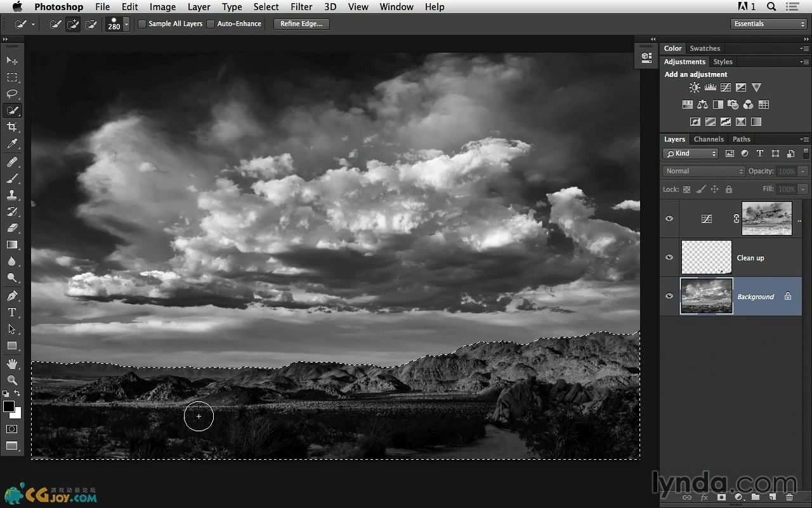The image size is (812, 508).
Task: Open the Filter menu
Action: 301,7
